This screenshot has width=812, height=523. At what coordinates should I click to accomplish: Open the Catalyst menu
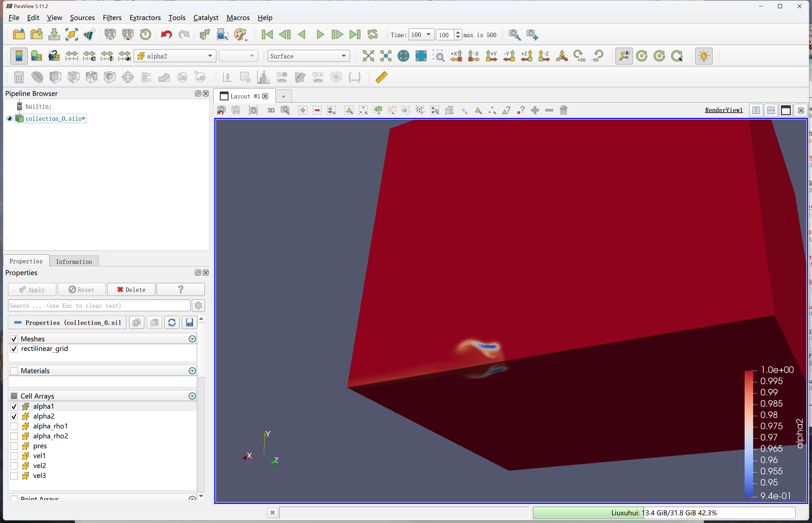206,17
